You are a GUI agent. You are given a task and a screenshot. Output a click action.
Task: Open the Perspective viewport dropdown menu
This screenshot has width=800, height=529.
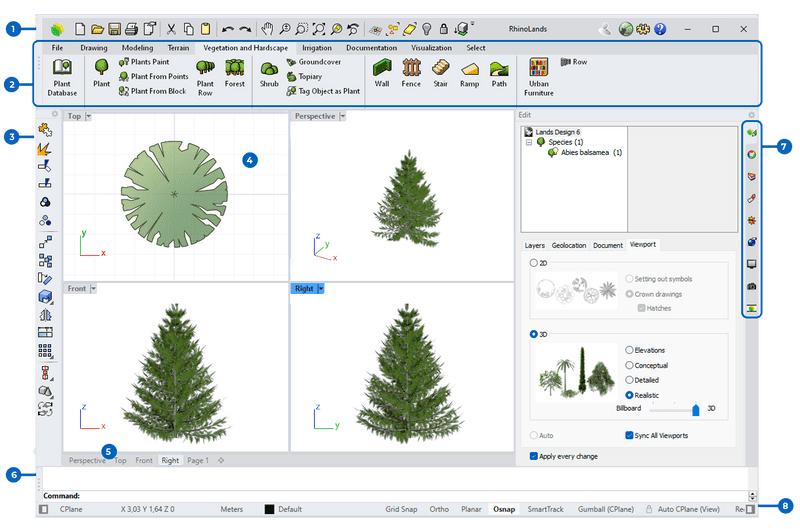pos(343,117)
